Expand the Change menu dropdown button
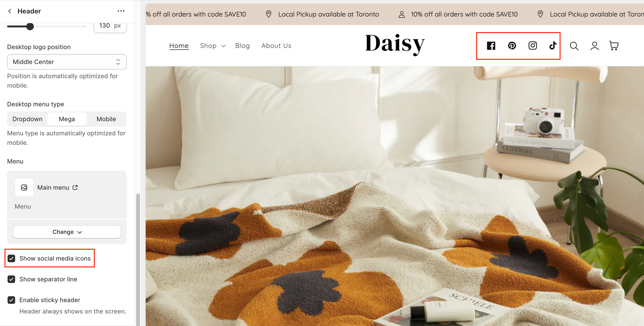Image resolution: width=644 pixels, height=326 pixels. pos(67,232)
